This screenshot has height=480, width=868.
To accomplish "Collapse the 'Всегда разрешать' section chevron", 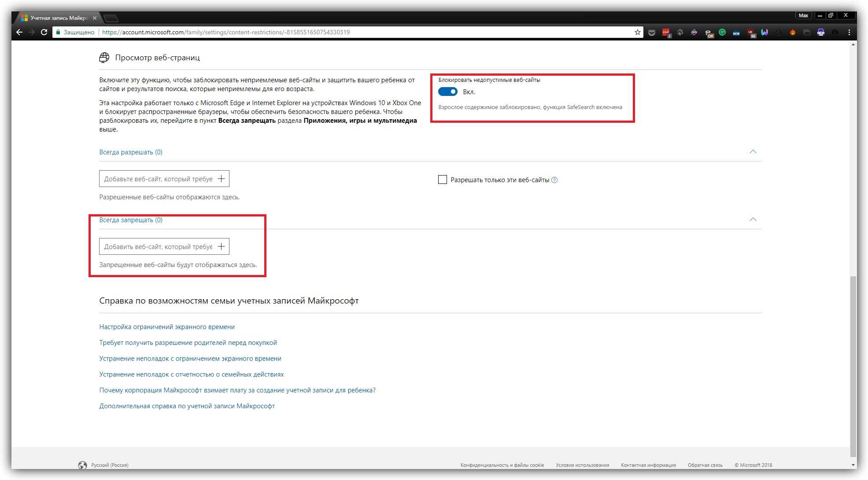I will point(753,152).
